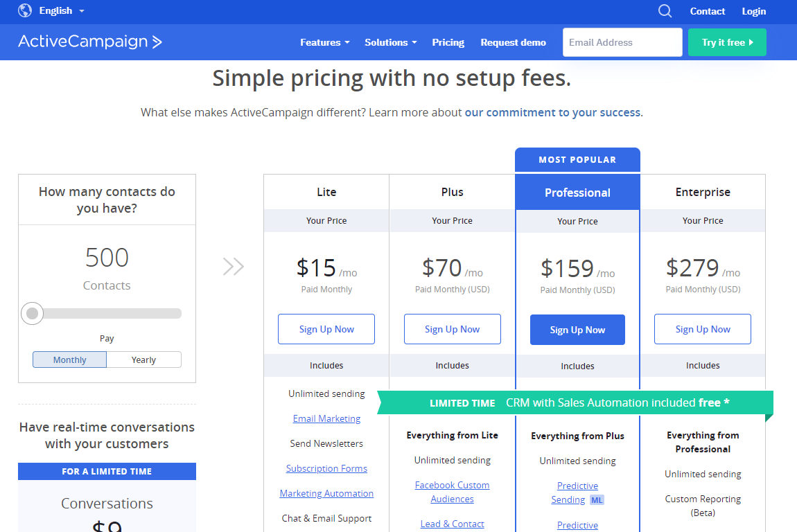Click the '500' contacts value

[107, 257]
